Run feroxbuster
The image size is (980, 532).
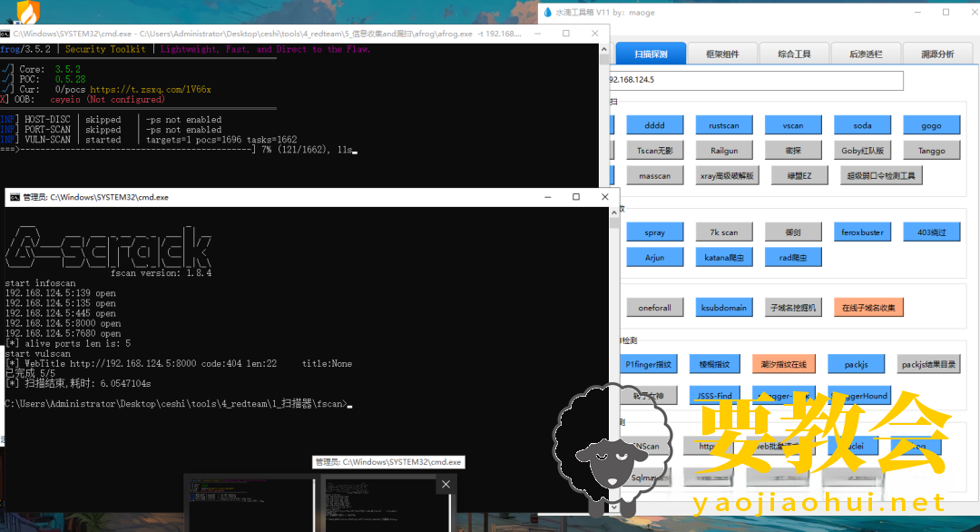tap(863, 232)
